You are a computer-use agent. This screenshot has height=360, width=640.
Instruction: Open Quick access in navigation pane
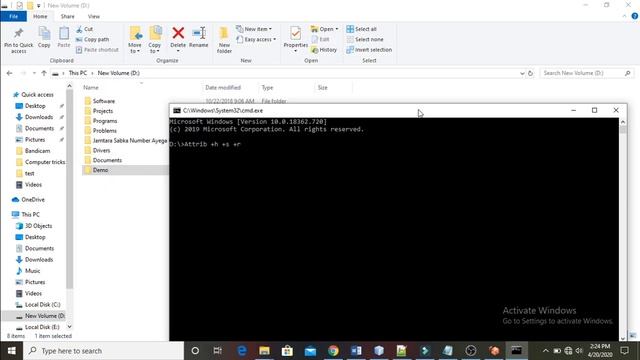pos(37,95)
